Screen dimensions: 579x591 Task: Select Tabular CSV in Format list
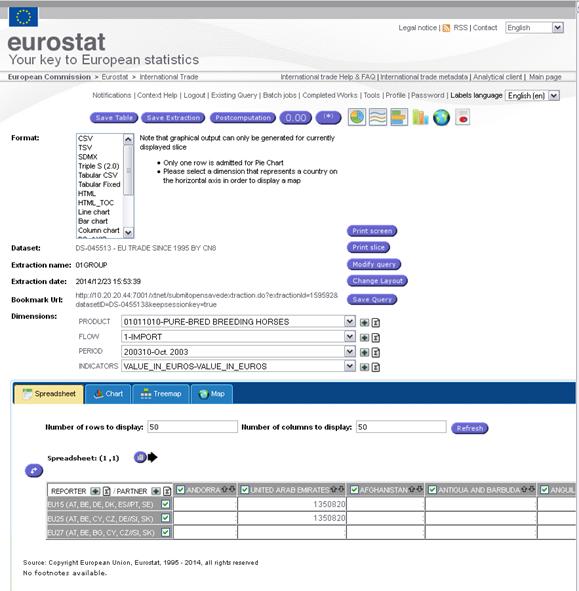[x=98, y=175]
